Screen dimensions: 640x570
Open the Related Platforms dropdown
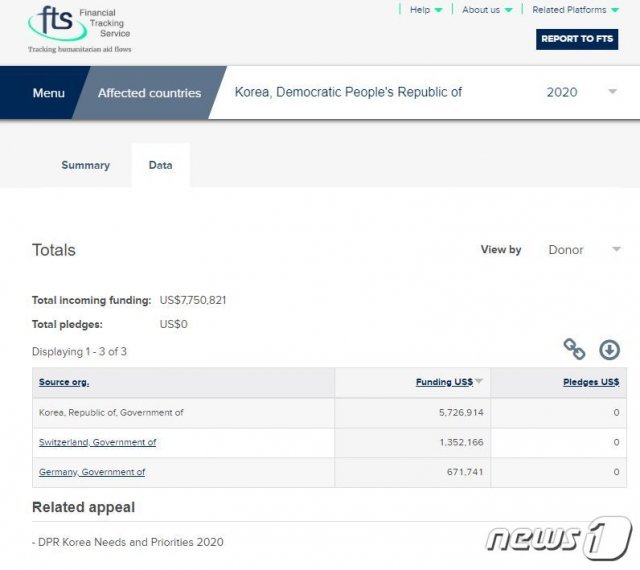575,10
